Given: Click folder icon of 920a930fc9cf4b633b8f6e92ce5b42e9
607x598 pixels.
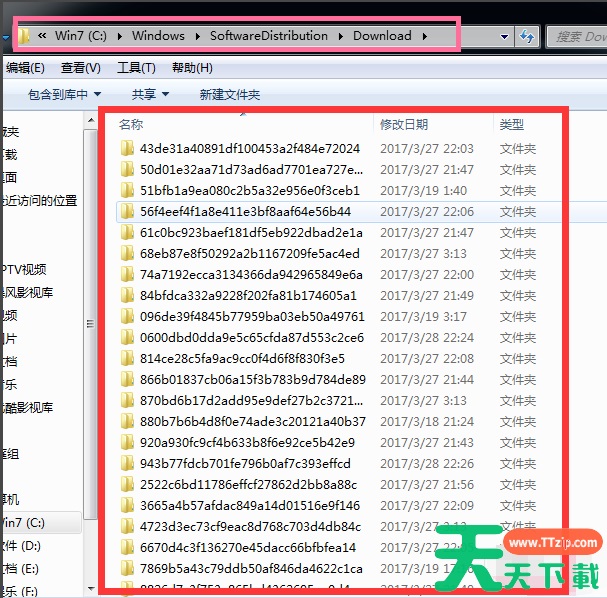Looking at the screenshot, I should click(127, 442).
